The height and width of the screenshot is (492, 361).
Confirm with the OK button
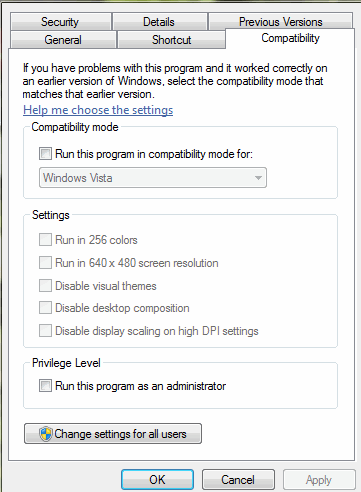tap(157, 480)
